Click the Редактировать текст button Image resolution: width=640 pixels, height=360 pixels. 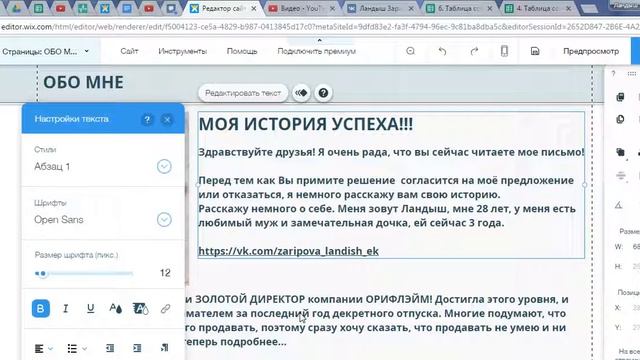[243, 93]
